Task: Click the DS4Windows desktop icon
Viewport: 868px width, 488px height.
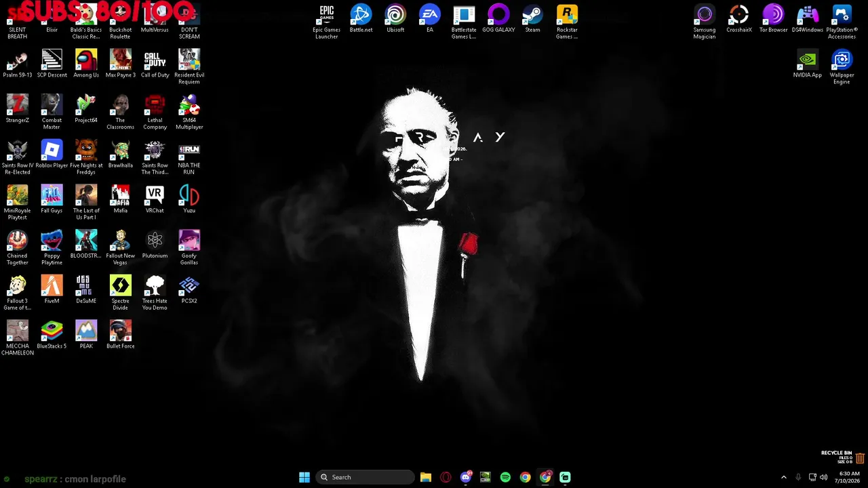Action: pyautogui.click(x=808, y=19)
